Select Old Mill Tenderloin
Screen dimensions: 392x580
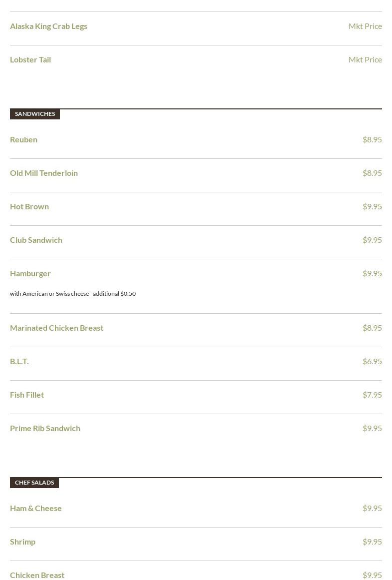[x=43, y=173]
